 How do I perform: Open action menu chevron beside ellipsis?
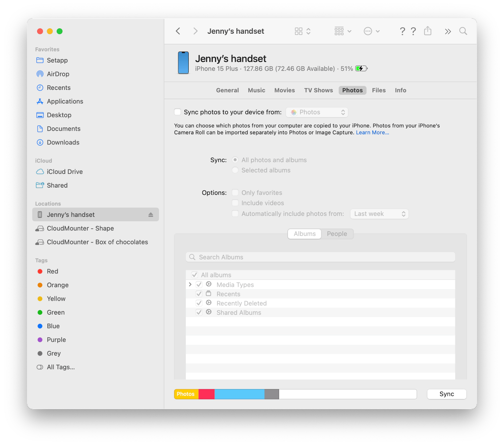[x=378, y=31]
